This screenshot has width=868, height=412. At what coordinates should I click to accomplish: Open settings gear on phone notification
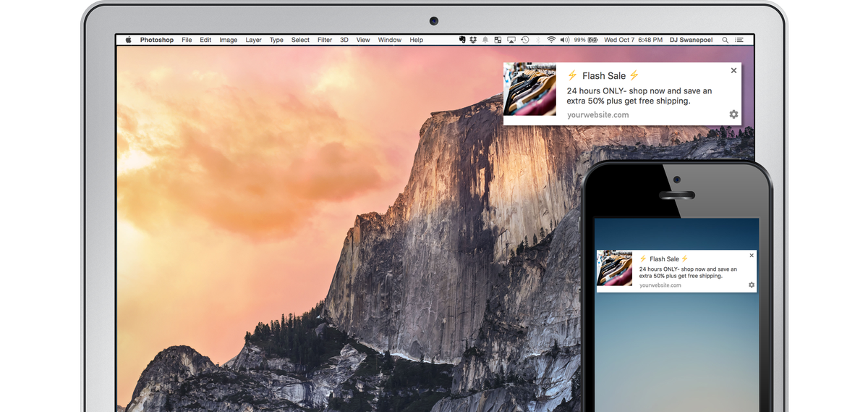tap(752, 285)
